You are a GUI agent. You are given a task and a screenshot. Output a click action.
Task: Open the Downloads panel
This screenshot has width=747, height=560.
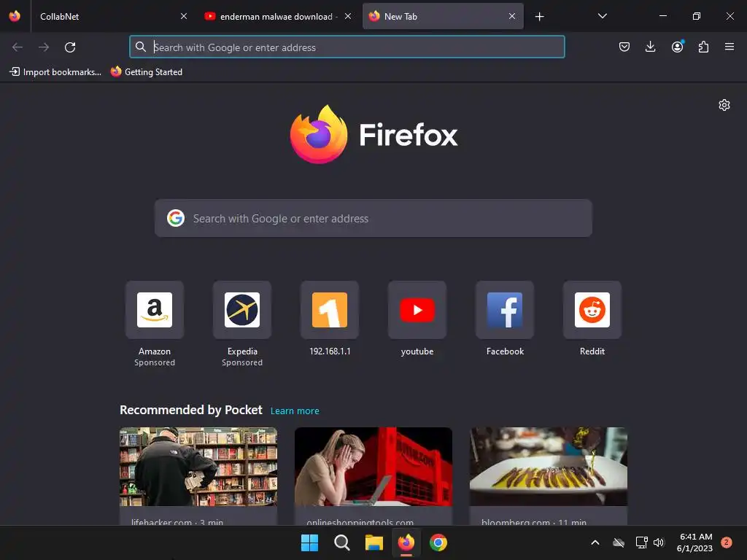(x=650, y=47)
